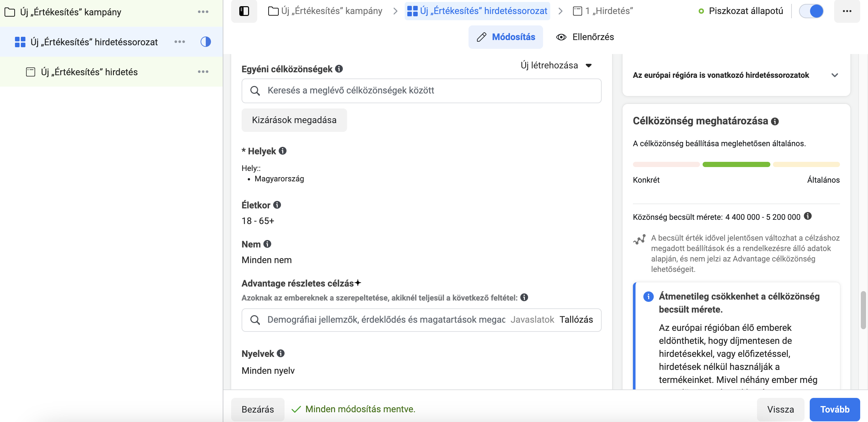Select Új „Értékesítés” hirdetéssorozat breadcrumb
The image size is (868, 422).
[477, 11]
